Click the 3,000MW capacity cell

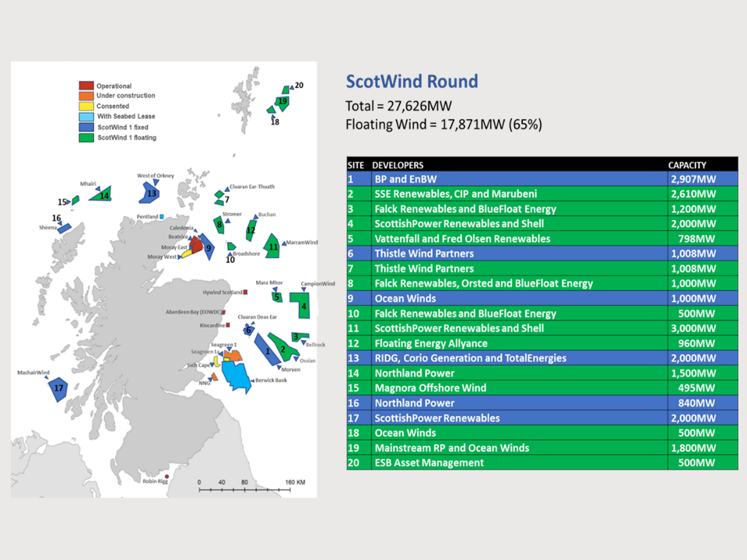(x=703, y=328)
